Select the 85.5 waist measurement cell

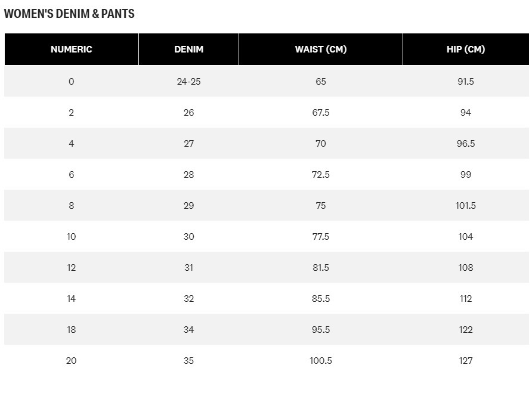click(x=321, y=298)
